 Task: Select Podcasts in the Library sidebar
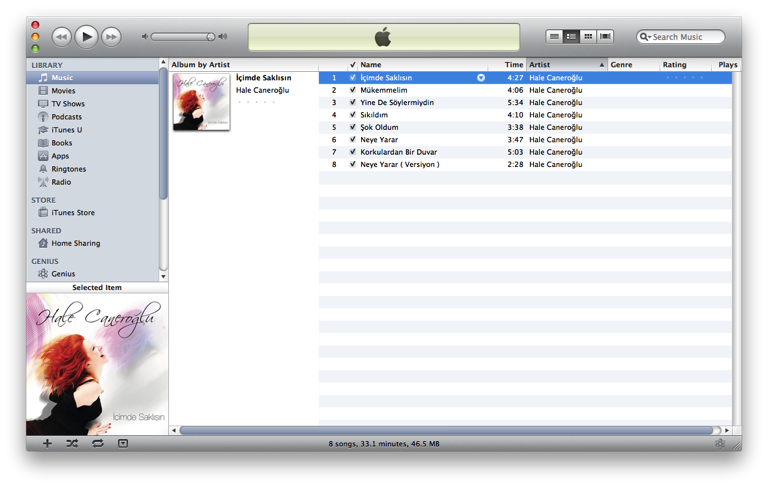pyautogui.click(x=66, y=117)
